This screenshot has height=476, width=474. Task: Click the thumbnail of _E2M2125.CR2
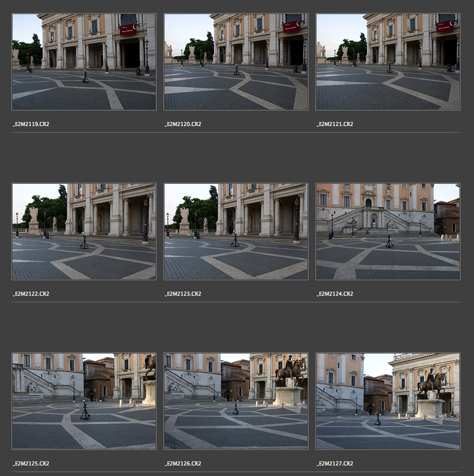(84, 401)
